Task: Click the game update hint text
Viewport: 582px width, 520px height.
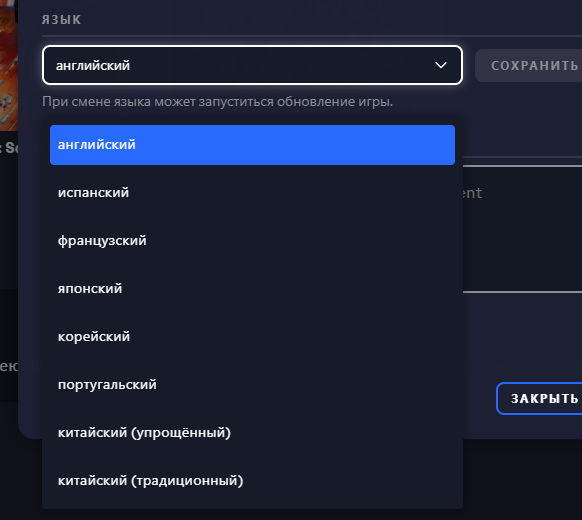Action: click(218, 101)
